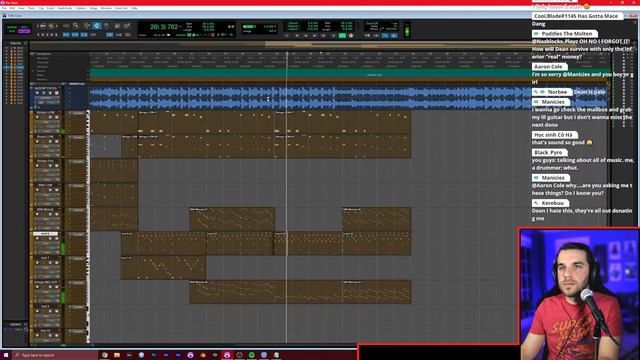Screen dimensions: 640x360
Task: Click the Strings LOW track color strip
Action: coord(31,122)
